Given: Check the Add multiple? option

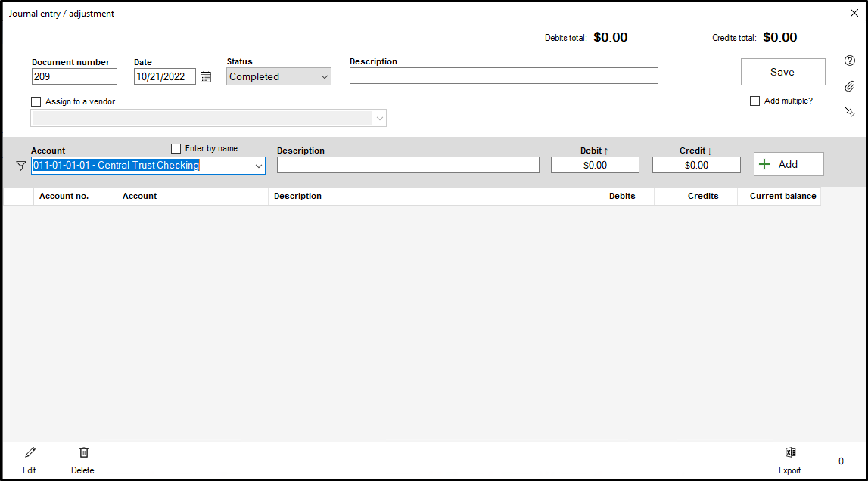Looking at the screenshot, I should pyautogui.click(x=754, y=101).
